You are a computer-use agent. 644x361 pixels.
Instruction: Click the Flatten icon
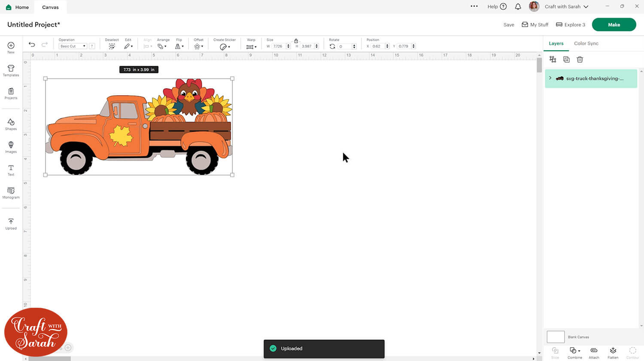(613, 352)
